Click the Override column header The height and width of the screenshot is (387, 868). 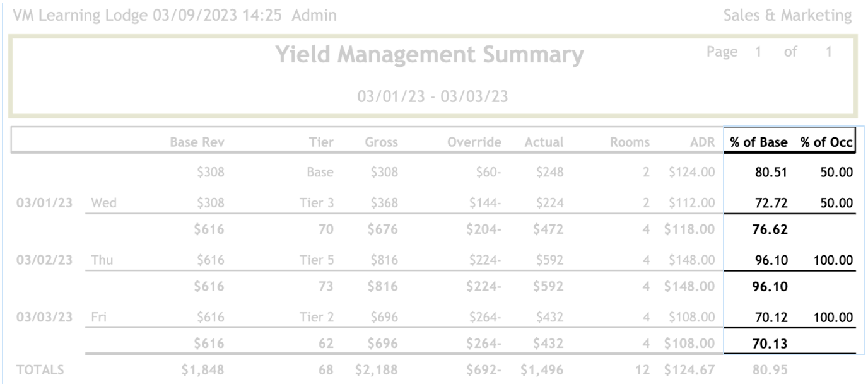click(x=474, y=143)
